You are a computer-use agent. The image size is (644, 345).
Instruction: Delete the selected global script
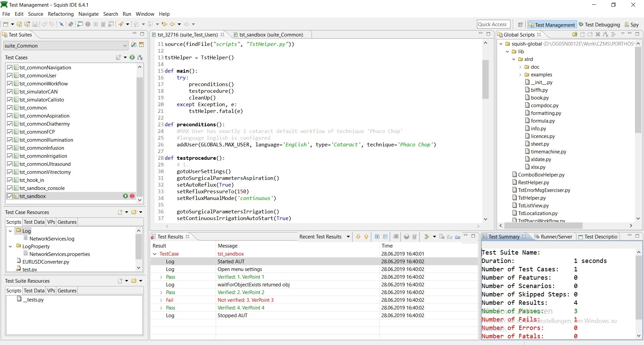pos(598,34)
